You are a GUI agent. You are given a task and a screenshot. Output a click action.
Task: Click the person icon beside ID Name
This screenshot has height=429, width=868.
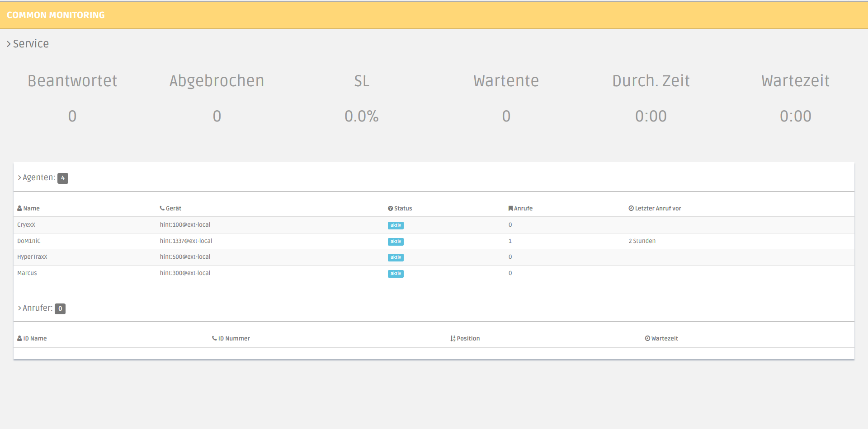point(19,338)
